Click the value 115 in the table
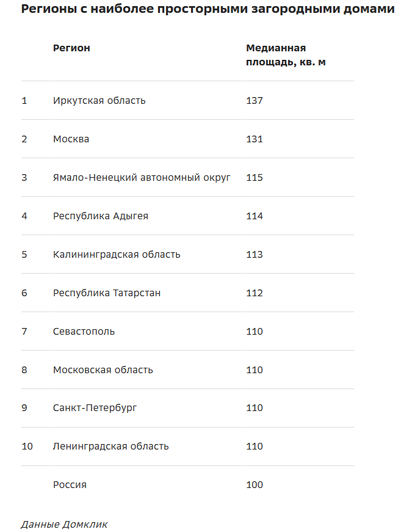 (255, 178)
